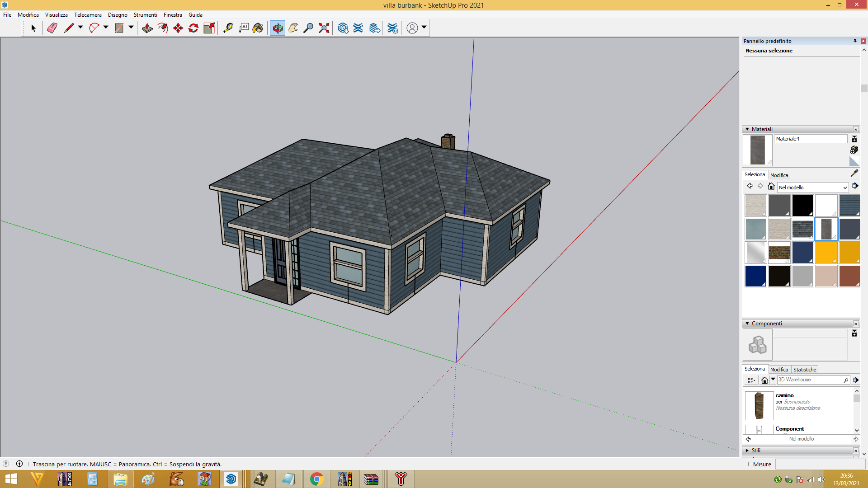Switch to the Modifica tab in Materiali
The width and height of the screenshot is (868, 488).
[x=779, y=175]
